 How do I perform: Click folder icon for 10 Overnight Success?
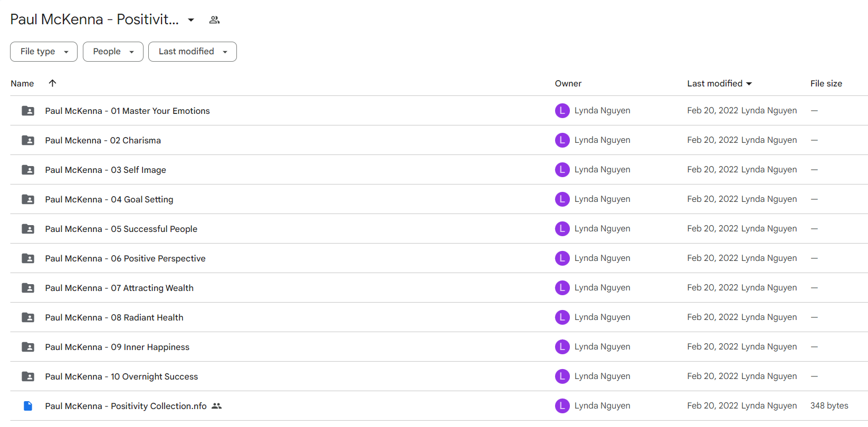pos(28,376)
